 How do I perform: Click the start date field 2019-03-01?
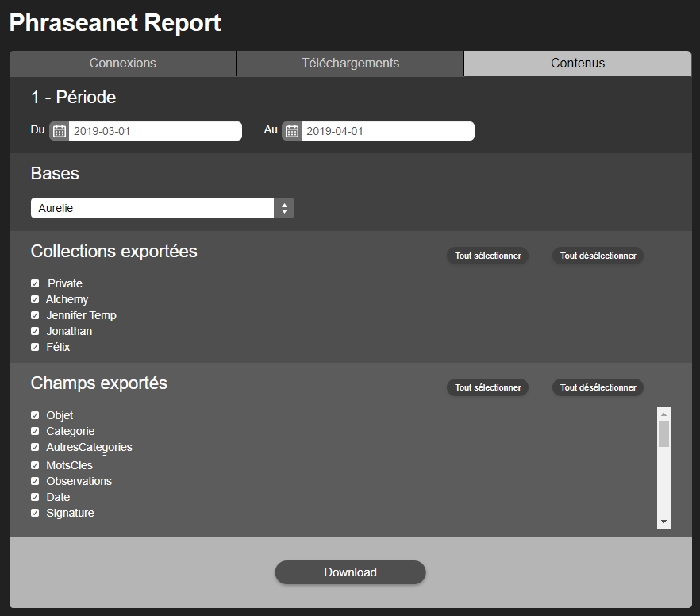(x=155, y=131)
